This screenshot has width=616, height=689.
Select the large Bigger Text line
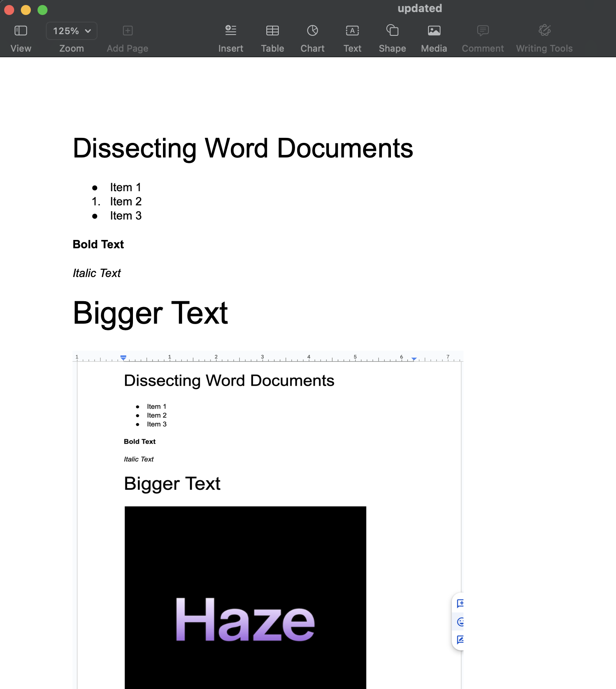coord(150,313)
